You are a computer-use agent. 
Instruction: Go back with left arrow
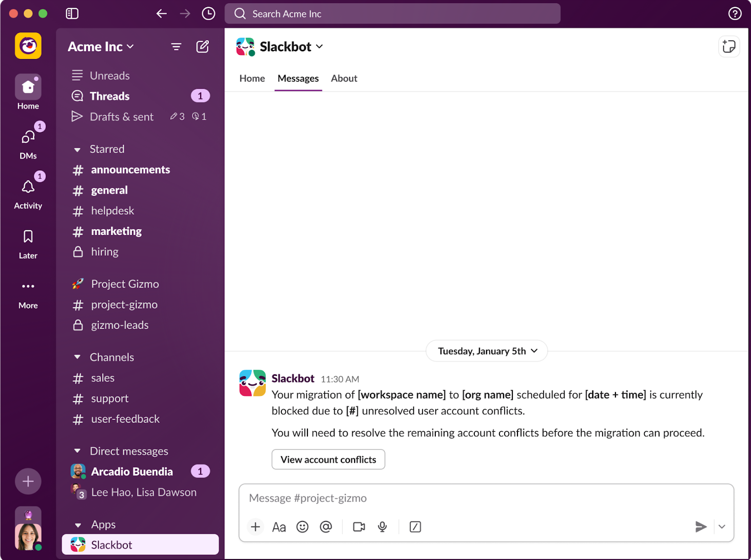pyautogui.click(x=162, y=14)
